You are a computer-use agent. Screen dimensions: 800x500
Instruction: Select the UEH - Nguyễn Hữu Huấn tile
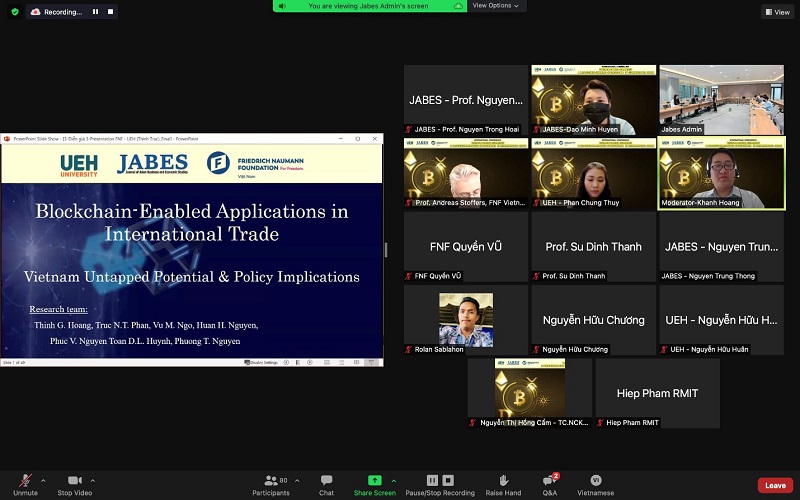(721, 320)
